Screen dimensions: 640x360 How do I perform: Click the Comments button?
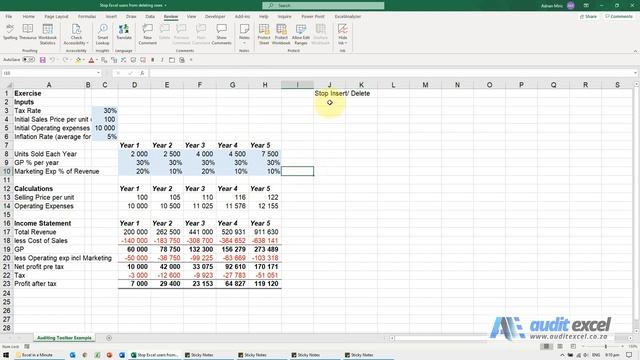tap(619, 16)
